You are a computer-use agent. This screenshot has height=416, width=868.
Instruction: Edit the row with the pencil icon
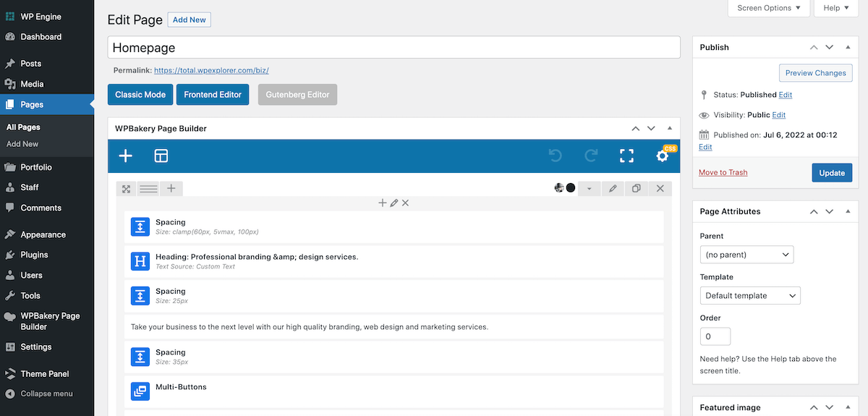pos(613,189)
